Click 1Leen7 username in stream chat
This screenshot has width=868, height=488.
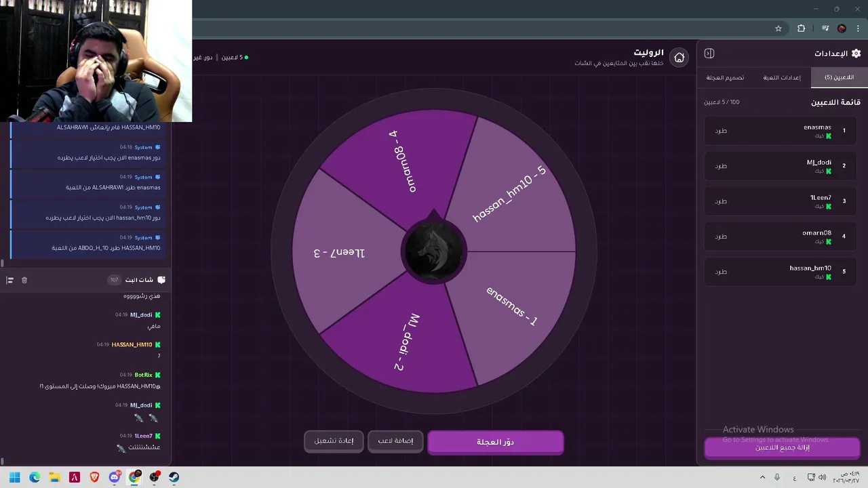(x=143, y=436)
